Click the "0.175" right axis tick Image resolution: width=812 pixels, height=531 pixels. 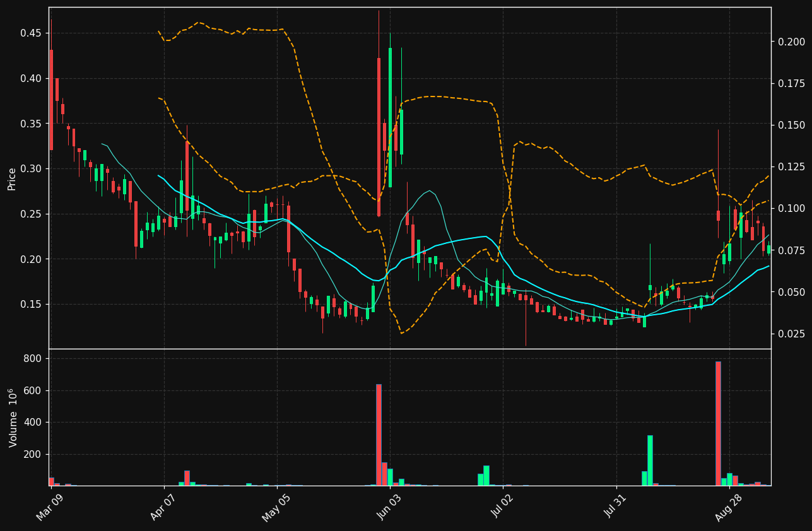click(791, 83)
